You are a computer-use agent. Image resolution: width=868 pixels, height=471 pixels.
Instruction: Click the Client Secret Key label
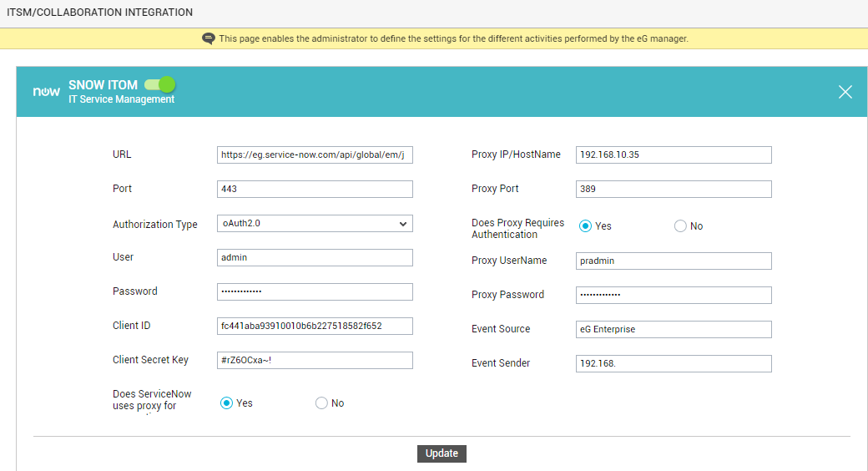pyautogui.click(x=150, y=360)
